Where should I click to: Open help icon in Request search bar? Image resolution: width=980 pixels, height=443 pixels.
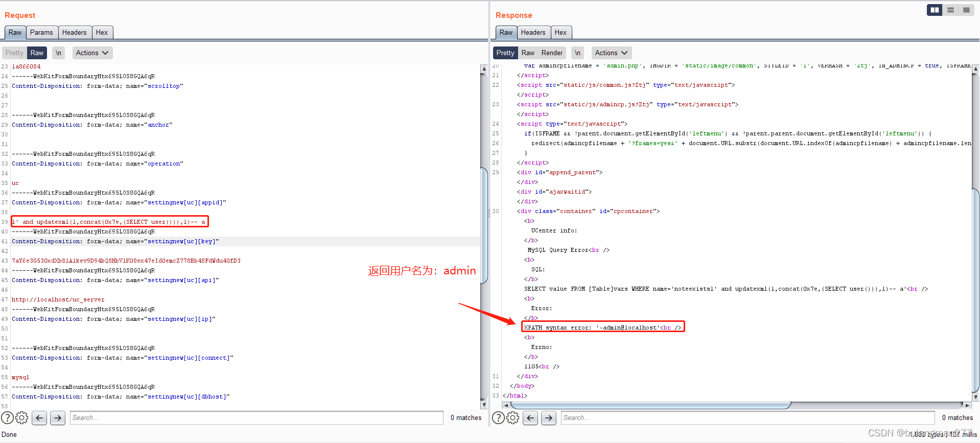coord(7,418)
